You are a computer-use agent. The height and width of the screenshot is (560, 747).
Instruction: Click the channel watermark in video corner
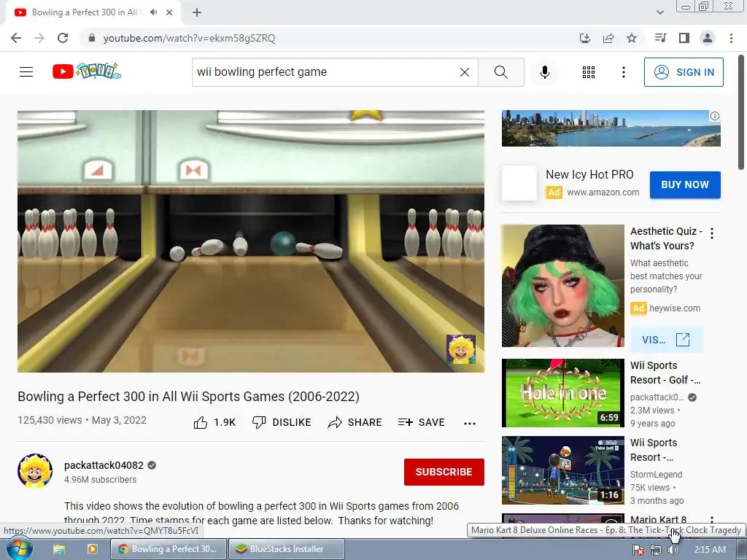[461, 349]
